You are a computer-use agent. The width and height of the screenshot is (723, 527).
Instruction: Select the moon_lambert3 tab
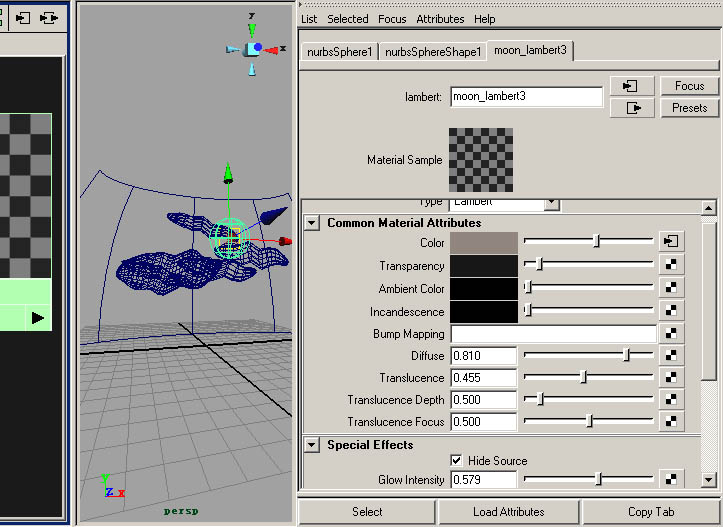530,50
